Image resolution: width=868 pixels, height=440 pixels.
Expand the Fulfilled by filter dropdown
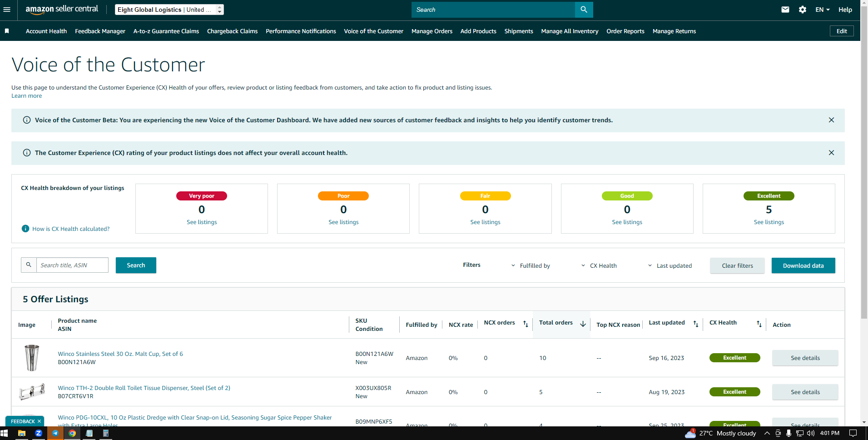[x=531, y=265]
